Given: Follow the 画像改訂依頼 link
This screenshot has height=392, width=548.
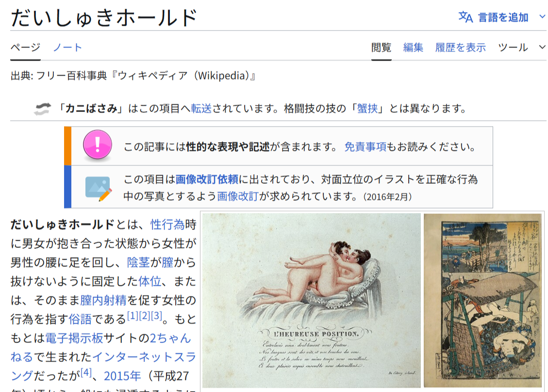Looking at the screenshot, I should point(207,179).
